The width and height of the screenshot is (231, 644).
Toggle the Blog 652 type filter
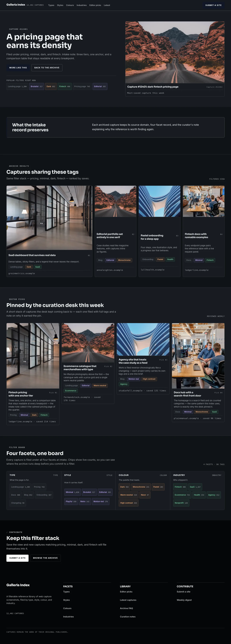pos(28,495)
